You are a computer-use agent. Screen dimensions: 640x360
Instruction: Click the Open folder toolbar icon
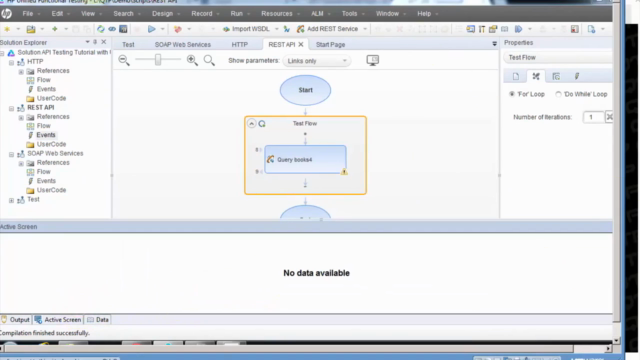pyautogui.click(x=31, y=29)
